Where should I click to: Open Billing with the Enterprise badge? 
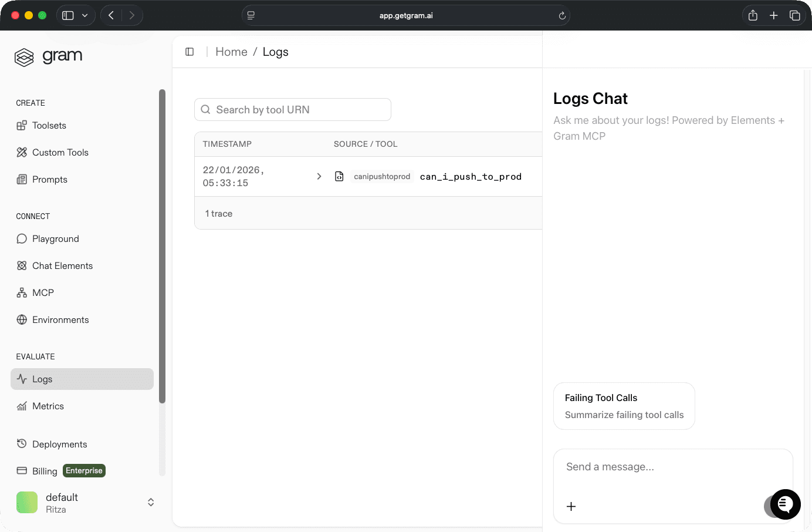tap(45, 470)
